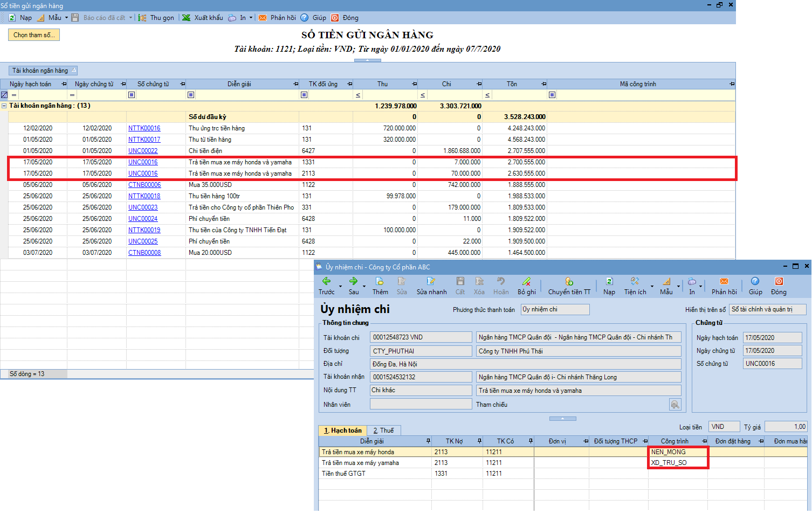
Task: Open filter operator for Thu column
Action: tap(358, 95)
